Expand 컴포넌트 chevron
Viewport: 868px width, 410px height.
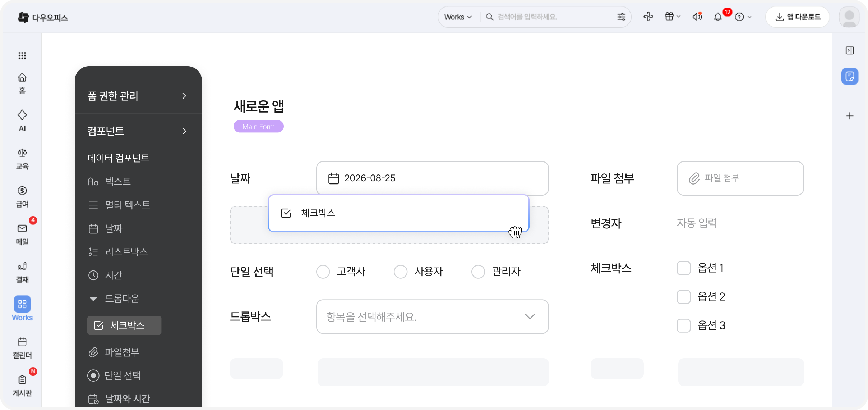point(184,131)
